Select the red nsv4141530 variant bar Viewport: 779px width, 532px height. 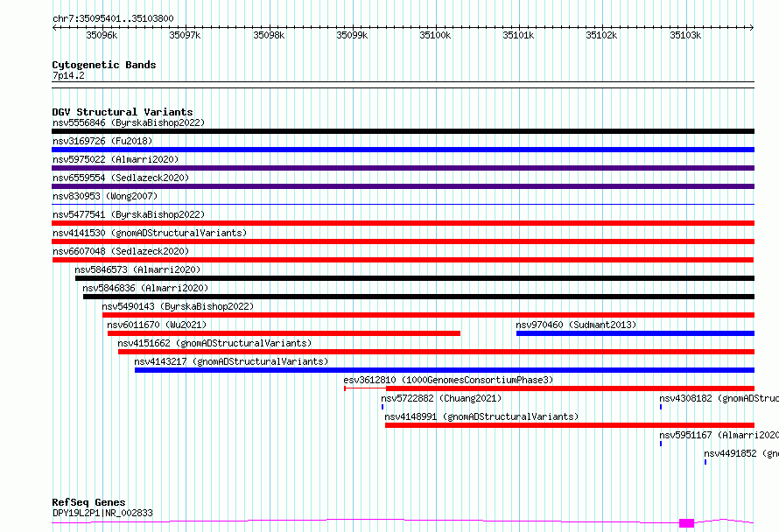pos(403,241)
